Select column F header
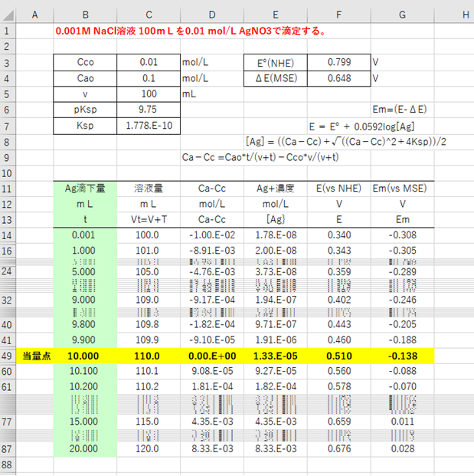Viewport: 474px width, 476px height. (x=338, y=15)
